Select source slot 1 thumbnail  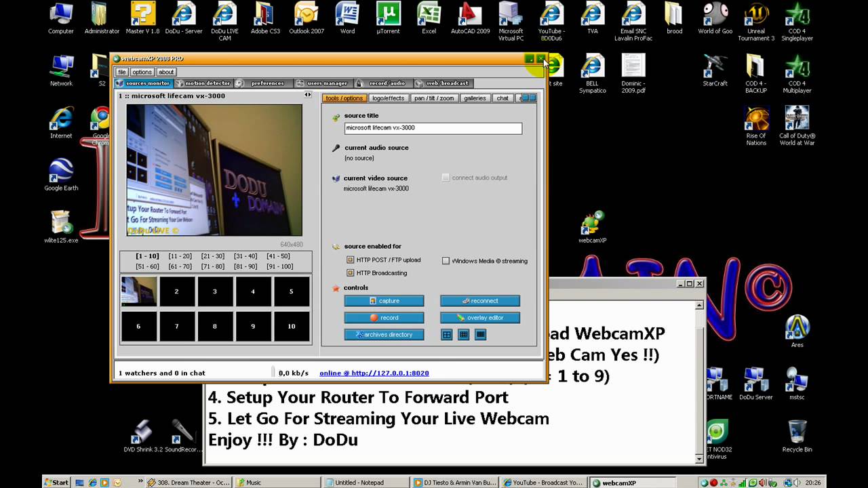(x=139, y=291)
